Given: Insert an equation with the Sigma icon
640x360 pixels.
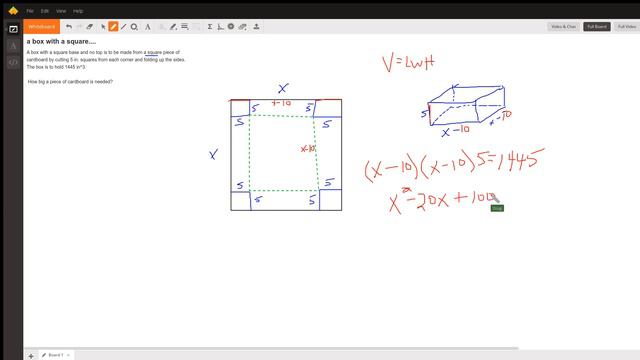Looking at the screenshot, I should coord(210,27).
